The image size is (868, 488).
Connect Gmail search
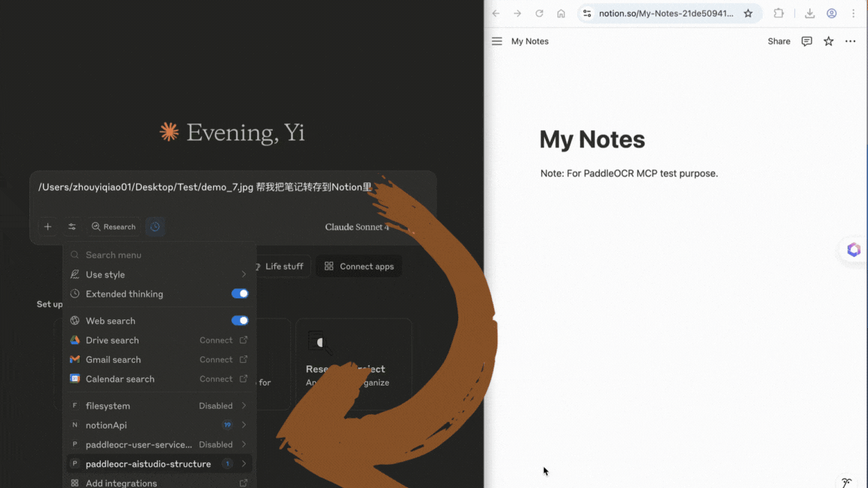(216, 360)
